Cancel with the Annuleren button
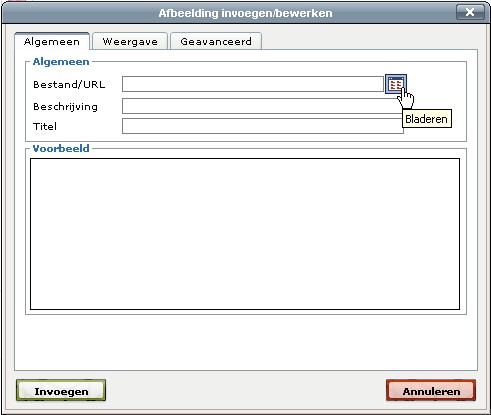The height and width of the screenshot is (415, 491). click(x=431, y=390)
